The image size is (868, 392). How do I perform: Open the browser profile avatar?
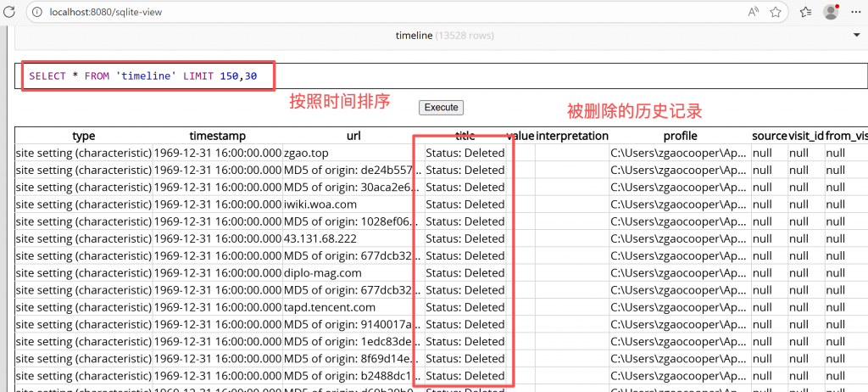pos(831,12)
